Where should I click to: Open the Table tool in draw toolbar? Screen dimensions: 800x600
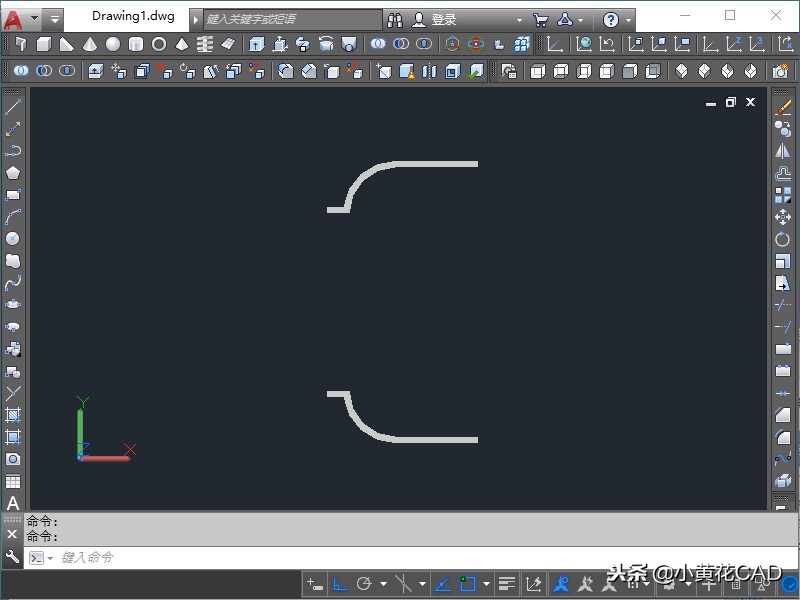coord(13,481)
